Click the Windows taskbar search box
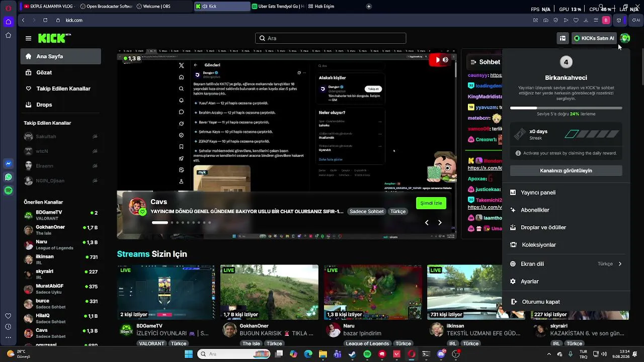Screen dimensions: 644x362 coord(234,354)
